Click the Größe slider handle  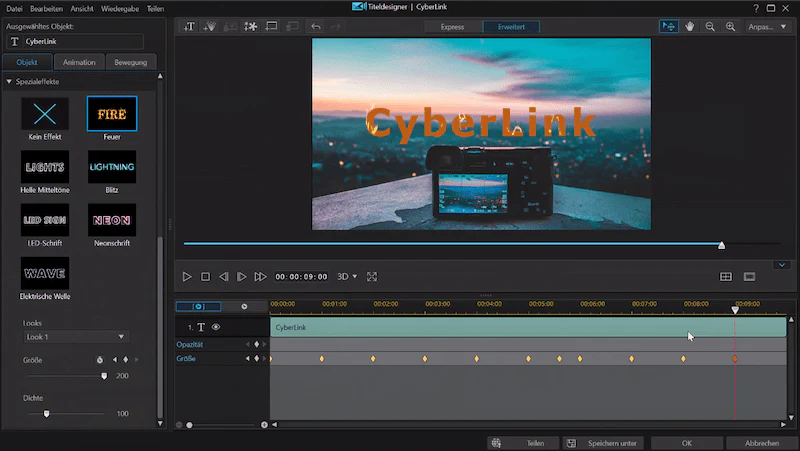point(104,376)
